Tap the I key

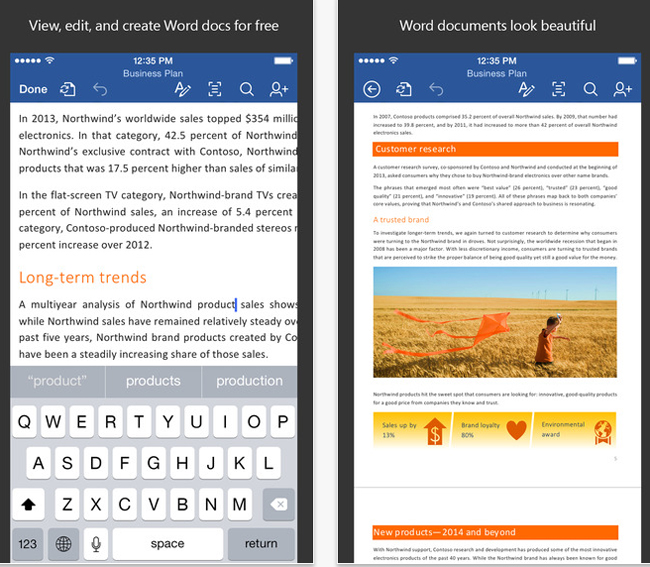225,422
